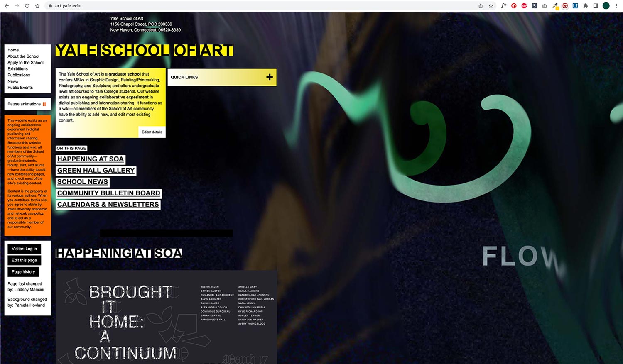This screenshot has height=364, width=623.
Task: Open the Brought It Home poster
Action: coord(166,317)
